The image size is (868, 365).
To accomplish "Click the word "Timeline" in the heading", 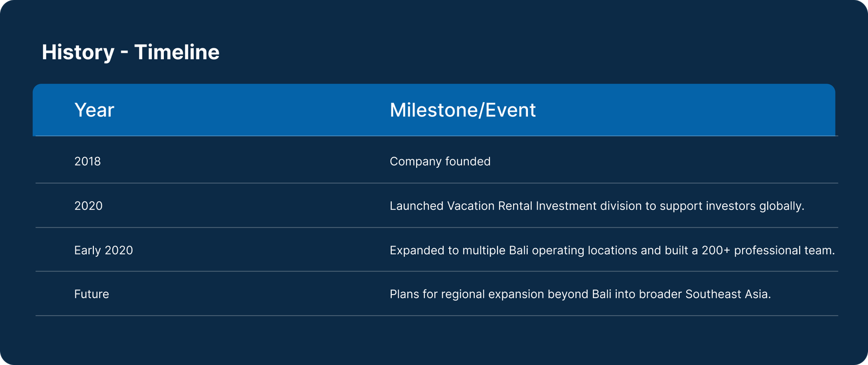I will click(177, 52).
